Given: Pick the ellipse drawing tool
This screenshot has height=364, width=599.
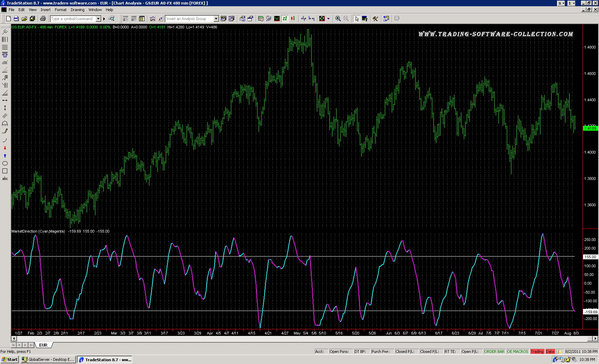Looking at the screenshot, I should pos(5,163).
